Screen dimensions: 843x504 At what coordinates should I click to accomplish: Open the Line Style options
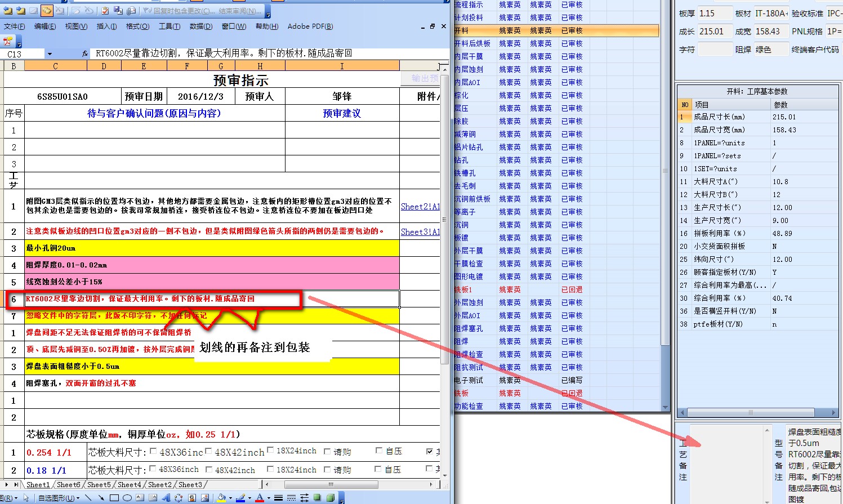point(278,497)
